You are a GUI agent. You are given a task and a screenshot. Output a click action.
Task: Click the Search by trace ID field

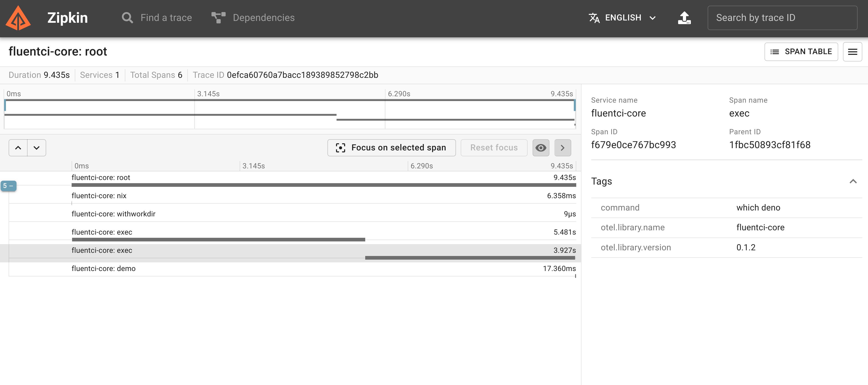(x=782, y=18)
